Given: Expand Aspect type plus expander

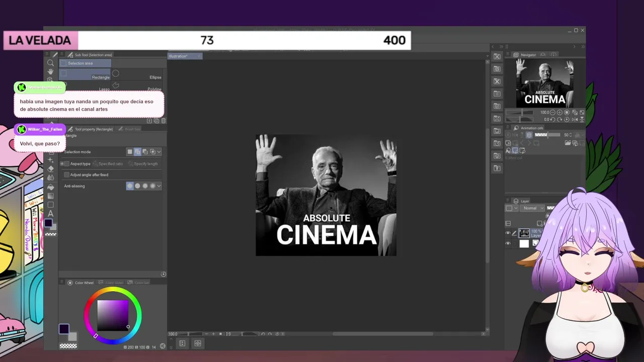Looking at the screenshot, I should [x=62, y=164].
